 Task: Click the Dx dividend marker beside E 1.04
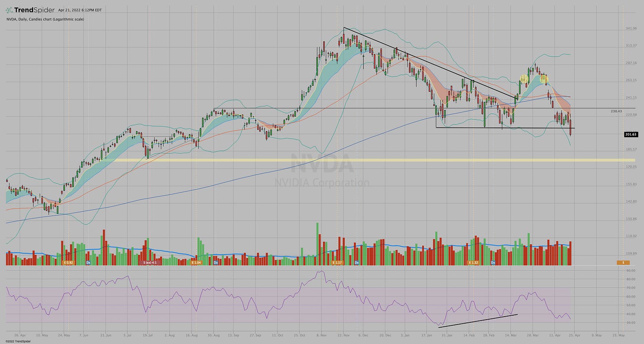click(x=216, y=263)
